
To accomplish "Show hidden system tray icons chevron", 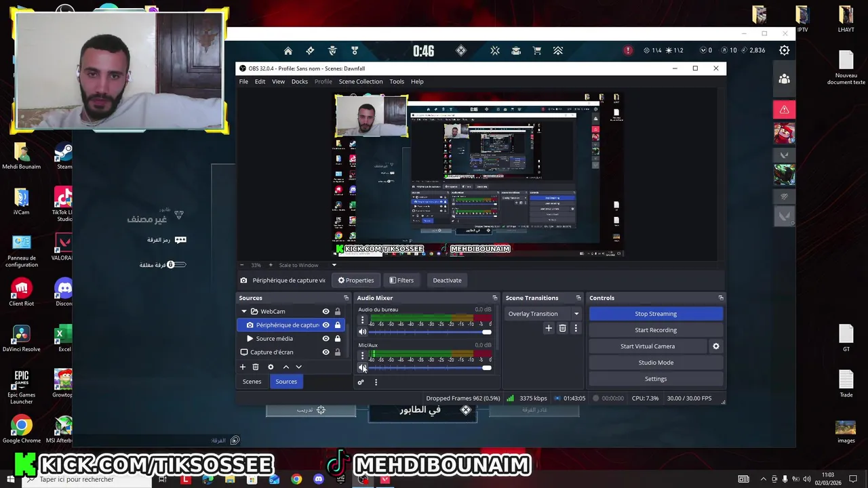I will 764,479.
